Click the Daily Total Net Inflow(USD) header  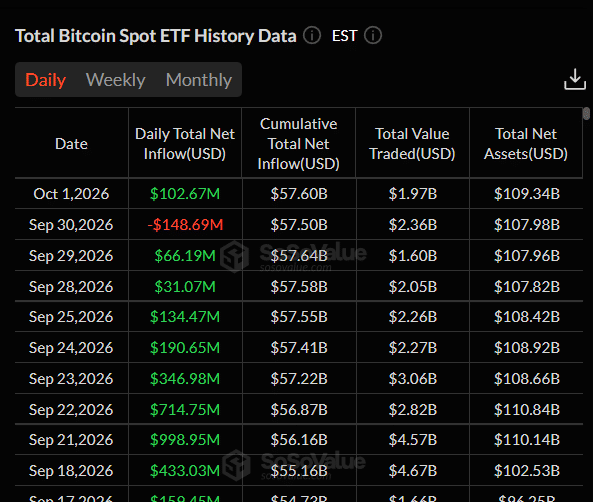185,144
